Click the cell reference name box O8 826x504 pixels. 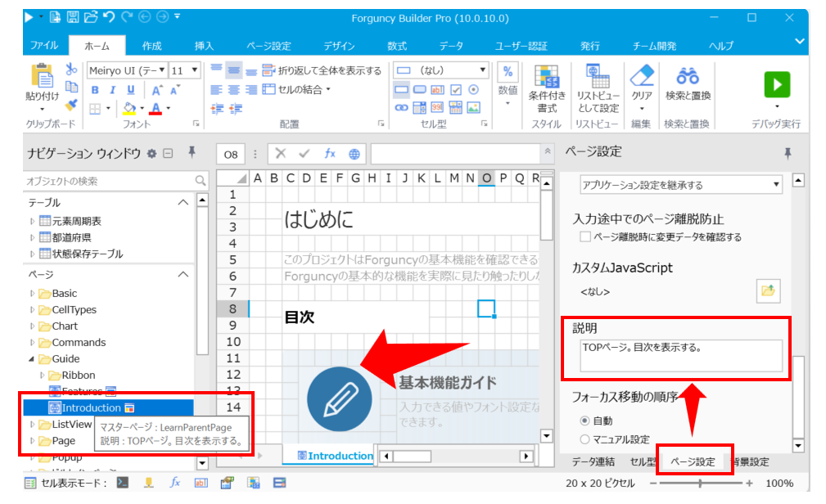[x=231, y=155]
